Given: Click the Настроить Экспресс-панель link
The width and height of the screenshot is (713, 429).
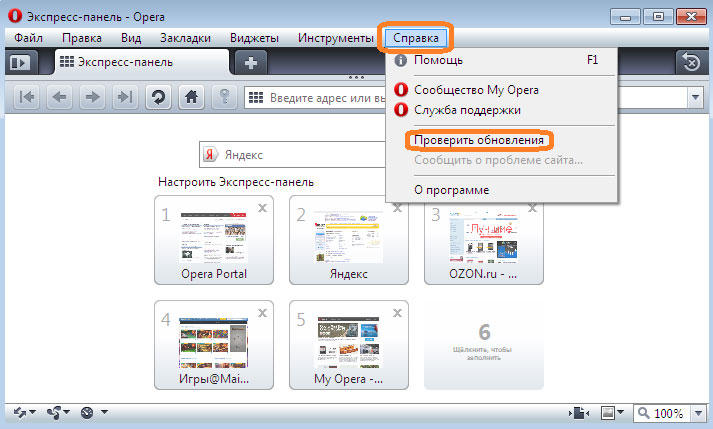Looking at the screenshot, I should pos(236,182).
